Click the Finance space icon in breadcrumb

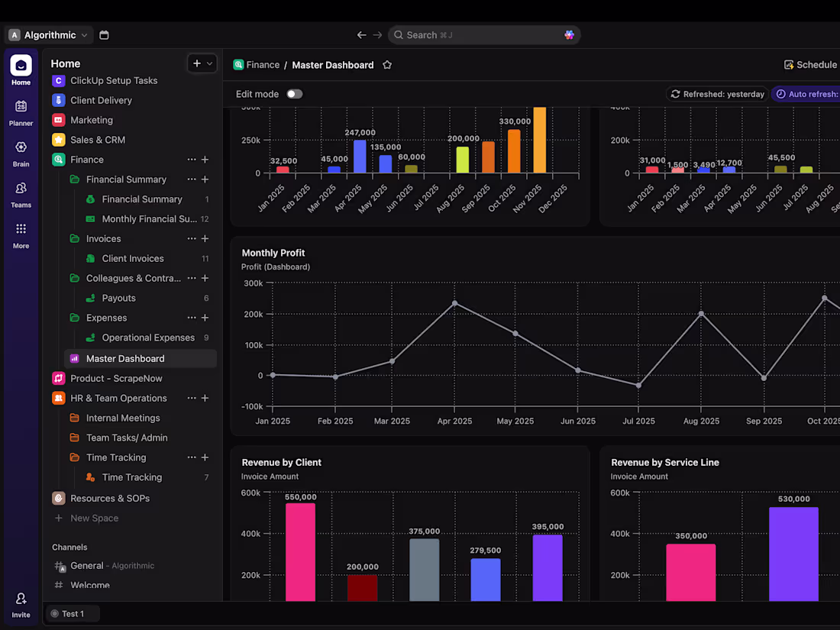(x=238, y=65)
